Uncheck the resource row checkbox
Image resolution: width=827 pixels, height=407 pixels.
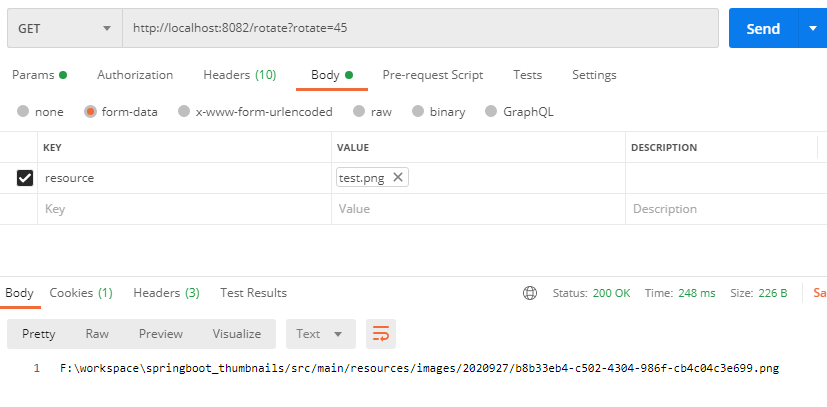pos(25,178)
